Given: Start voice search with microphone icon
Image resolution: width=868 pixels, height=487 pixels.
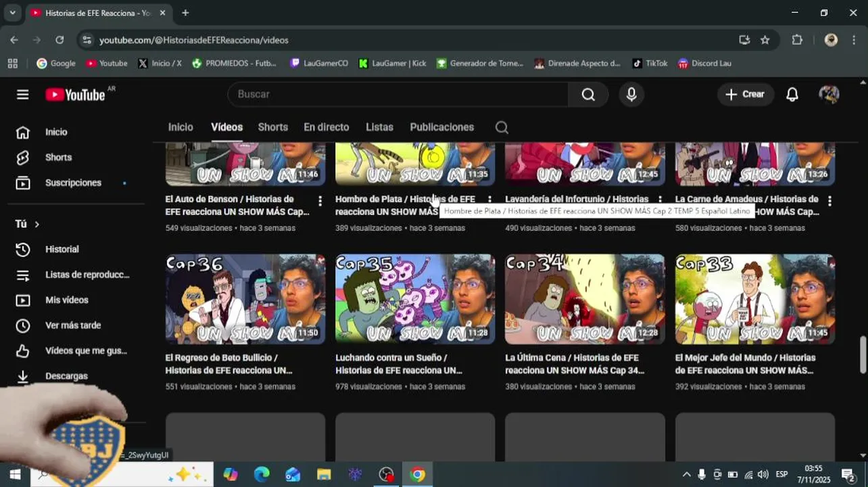Looking at the screenshot, I should 631,95.
